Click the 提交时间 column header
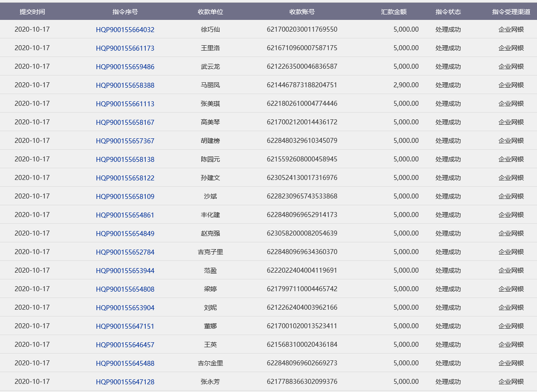 click(x=32, y=12)
